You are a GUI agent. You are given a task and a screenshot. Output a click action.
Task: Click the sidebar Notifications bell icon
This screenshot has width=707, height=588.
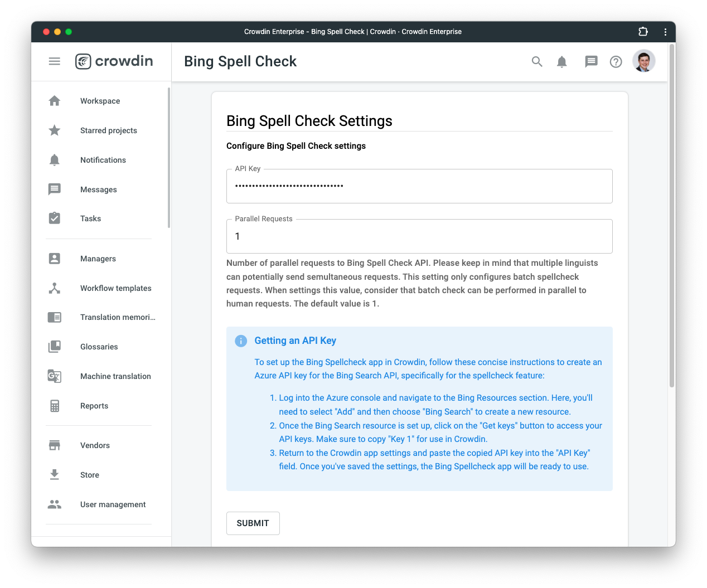pyautogui.click(x=55, y=160)
